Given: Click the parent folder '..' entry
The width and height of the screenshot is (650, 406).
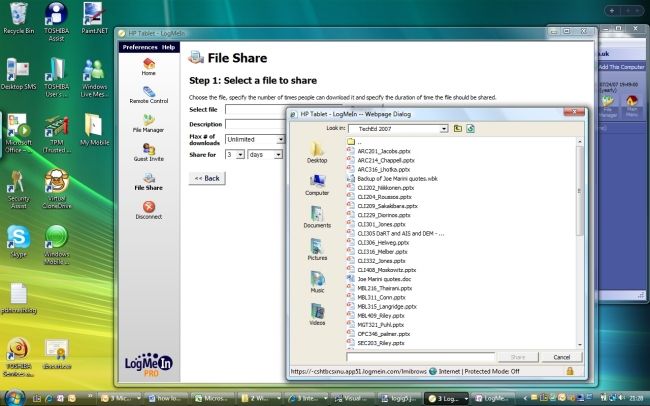Looking at the screenshot, I should [354, 142].
